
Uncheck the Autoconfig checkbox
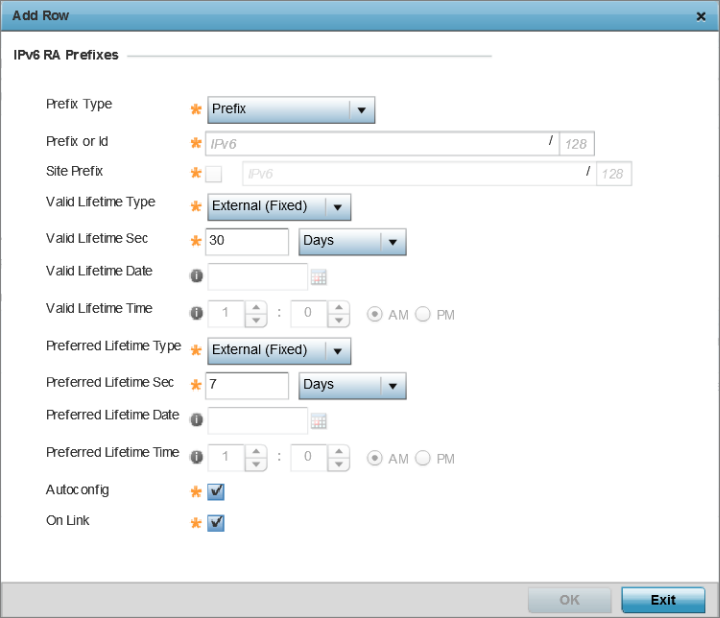point(215,492)
